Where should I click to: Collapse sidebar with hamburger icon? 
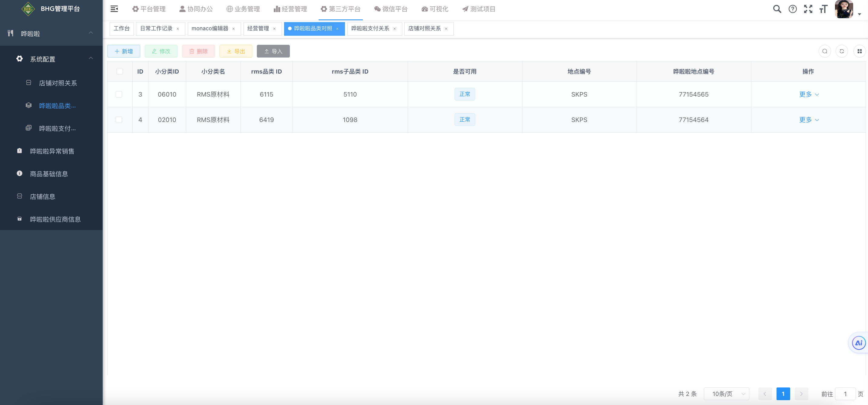[114, 9]
